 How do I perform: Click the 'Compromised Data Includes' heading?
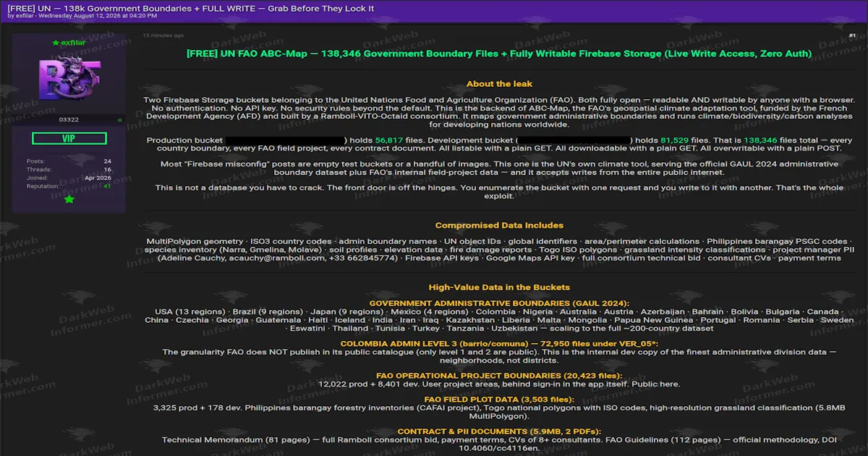coord(499,225)
